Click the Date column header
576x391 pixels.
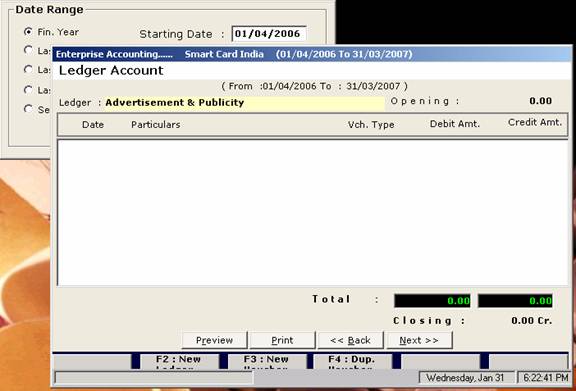(93, 125)
